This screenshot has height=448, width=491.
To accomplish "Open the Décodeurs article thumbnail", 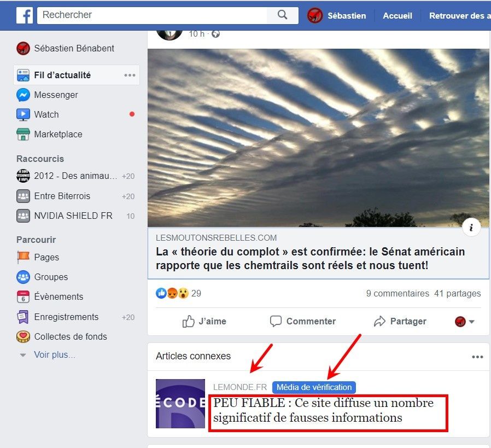I will coord(180,404).
